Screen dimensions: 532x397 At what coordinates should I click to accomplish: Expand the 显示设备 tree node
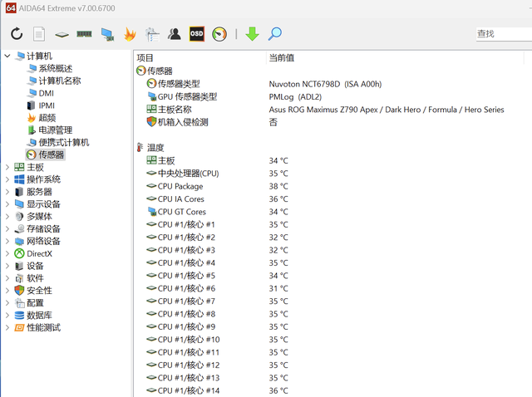(x=7, y=204)
